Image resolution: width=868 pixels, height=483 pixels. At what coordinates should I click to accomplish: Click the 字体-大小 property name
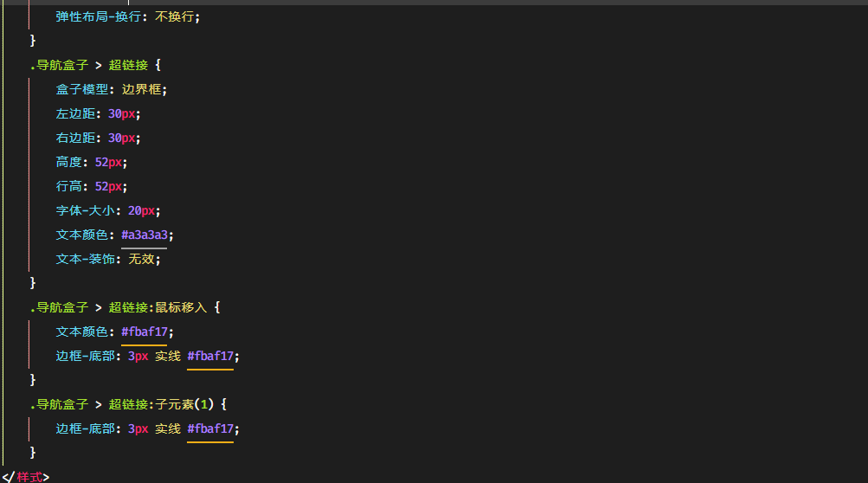86,210
